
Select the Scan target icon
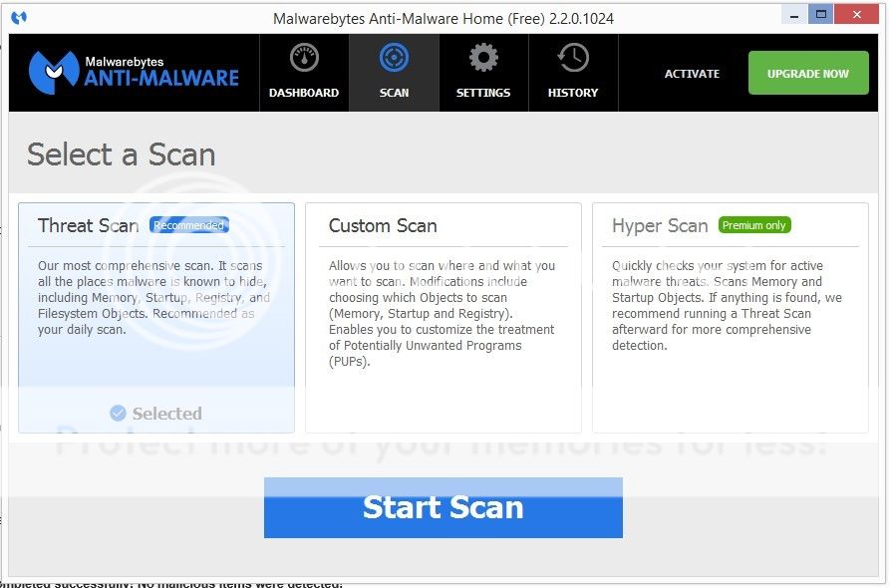[x=394, y=59]
